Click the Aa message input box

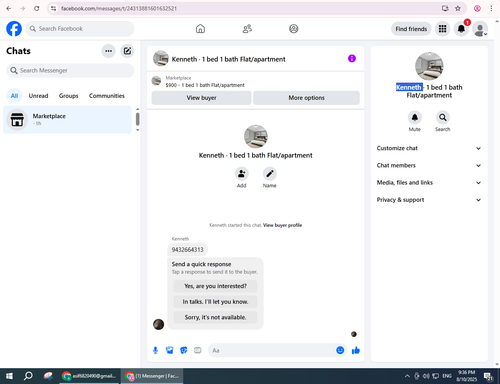tap(272, 350)
